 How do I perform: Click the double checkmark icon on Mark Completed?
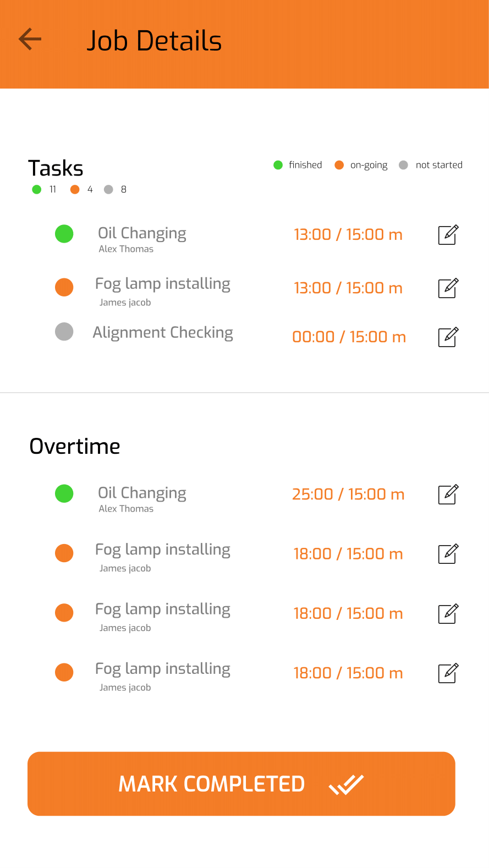tap(347, 784)
